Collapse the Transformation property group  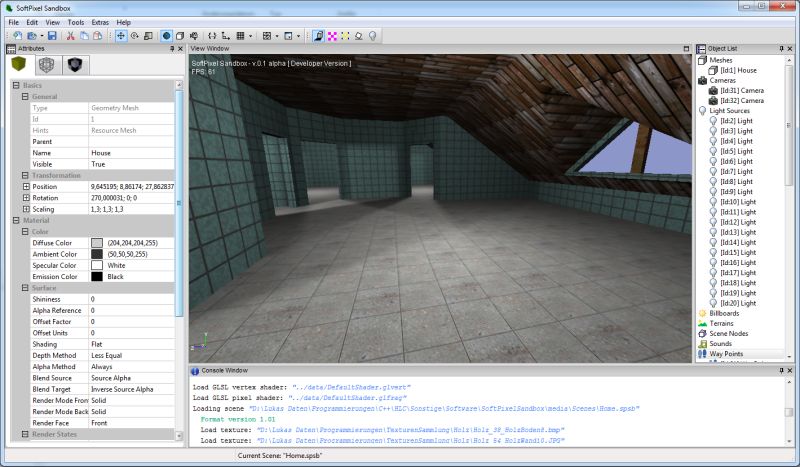click(x=25, y=175)
